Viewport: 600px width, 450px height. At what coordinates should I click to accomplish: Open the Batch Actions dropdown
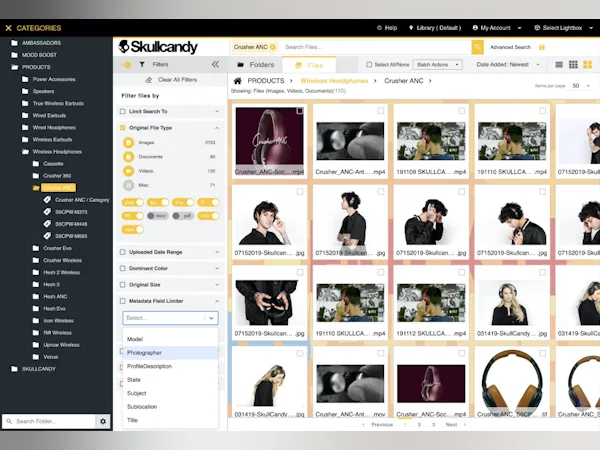[438, 64]
